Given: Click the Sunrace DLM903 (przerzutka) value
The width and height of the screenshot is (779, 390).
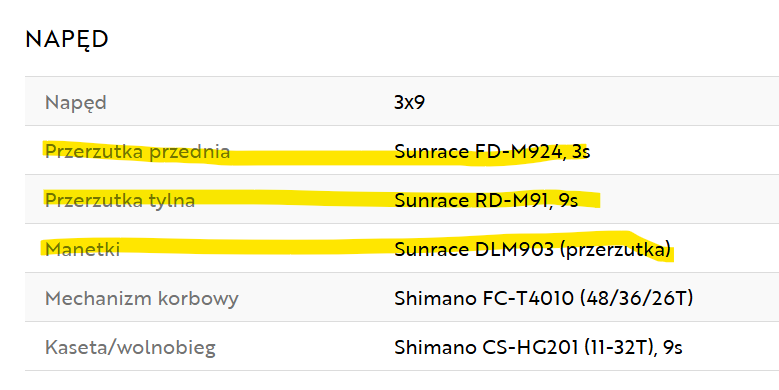Looking at the screenshot, I should [532, 249].
